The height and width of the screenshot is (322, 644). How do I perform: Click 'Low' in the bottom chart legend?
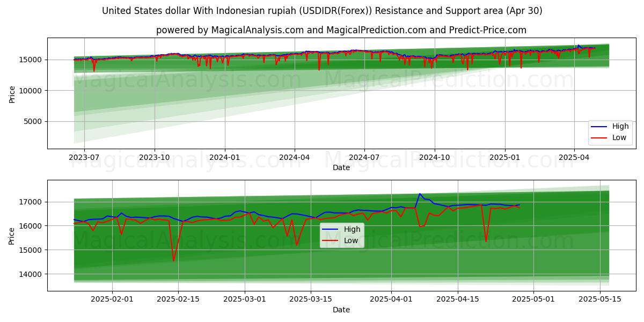(x=351, y=240)
